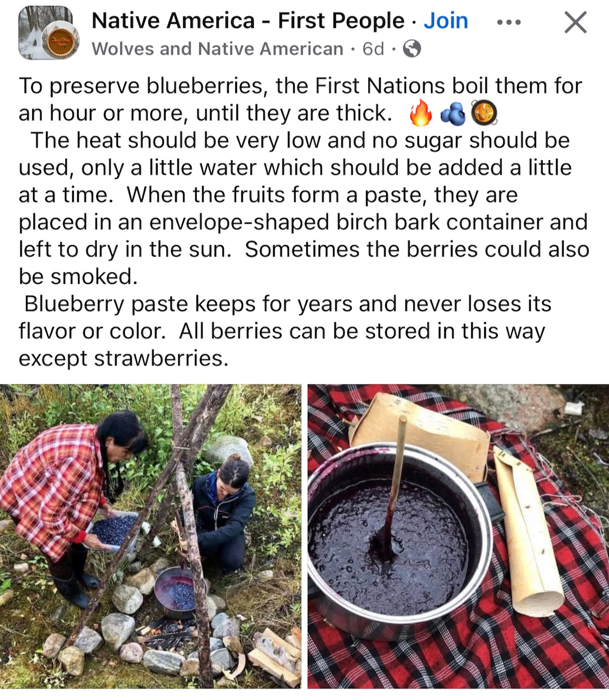This screenshot has width=609, height=700.
Task: Click the globe public audience icon
Action: click(411, 49)
